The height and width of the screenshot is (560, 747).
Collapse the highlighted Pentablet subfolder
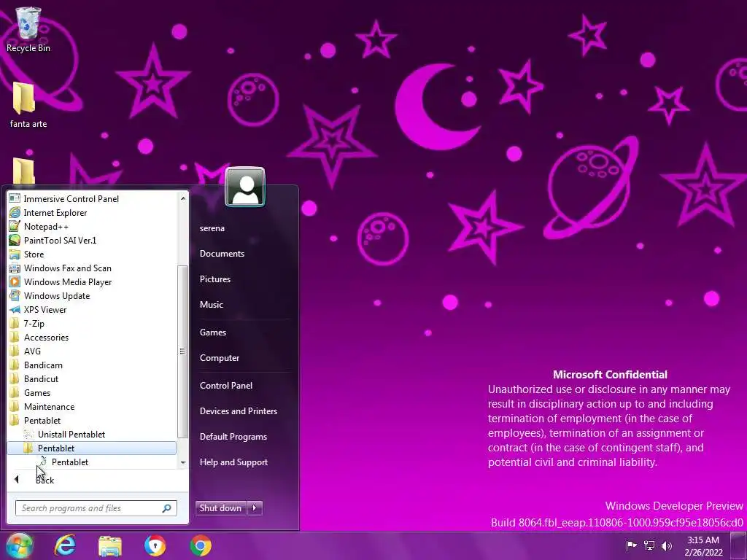coord(91,448)
